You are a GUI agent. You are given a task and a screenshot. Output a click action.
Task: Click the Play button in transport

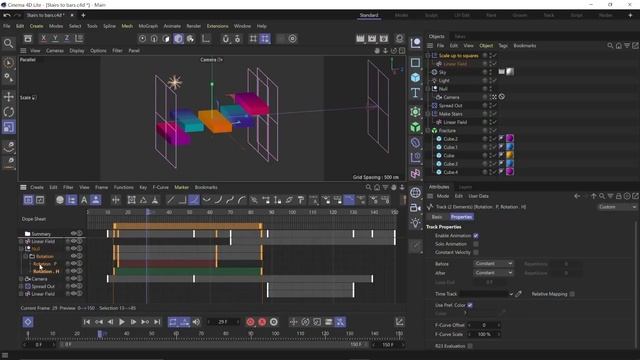pyautogui.click(x=122, y=322)
